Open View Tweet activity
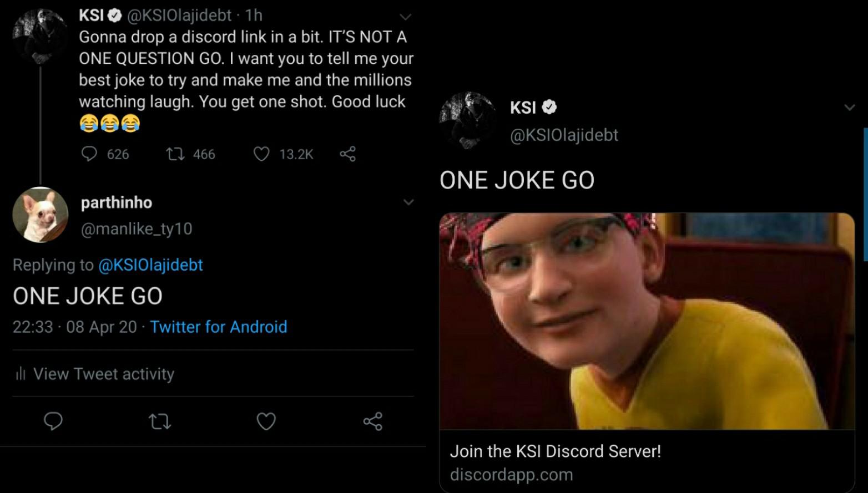Viewport: 868px width, 493px height. 103,374
